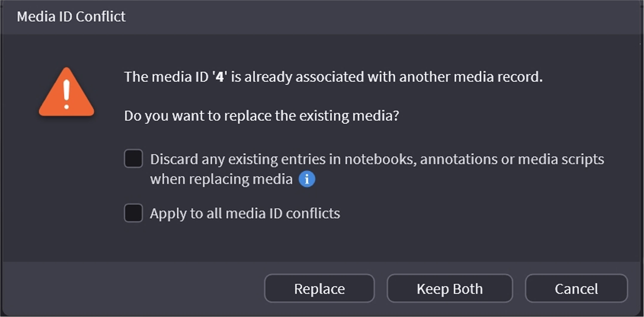The height and width of the screenshot is (317, 644).
Task: Check Apply to all media ID conflicts
Action: point(134,213)
